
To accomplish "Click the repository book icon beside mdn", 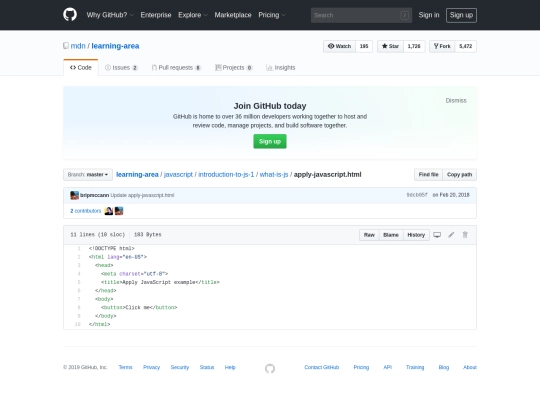I will [66, 46].
